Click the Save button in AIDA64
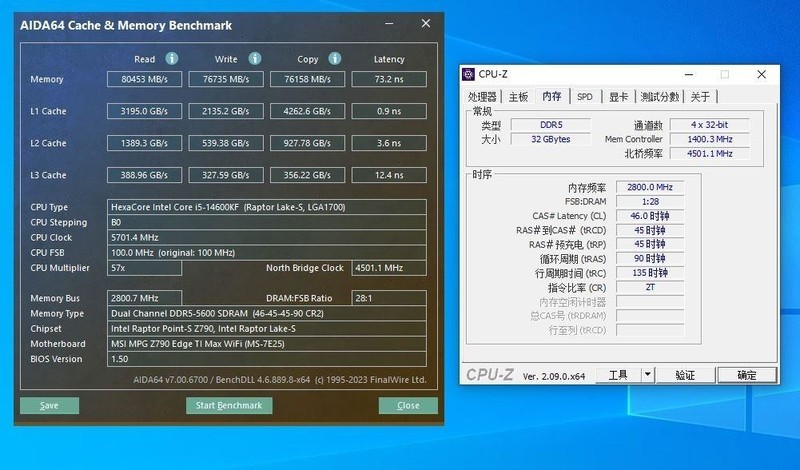800x470 pixels. point(49,406)
